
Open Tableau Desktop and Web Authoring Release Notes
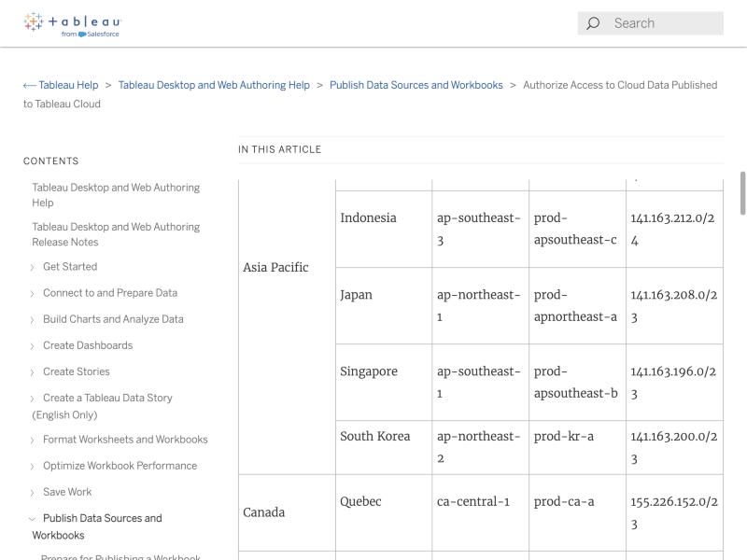point(116,234)
